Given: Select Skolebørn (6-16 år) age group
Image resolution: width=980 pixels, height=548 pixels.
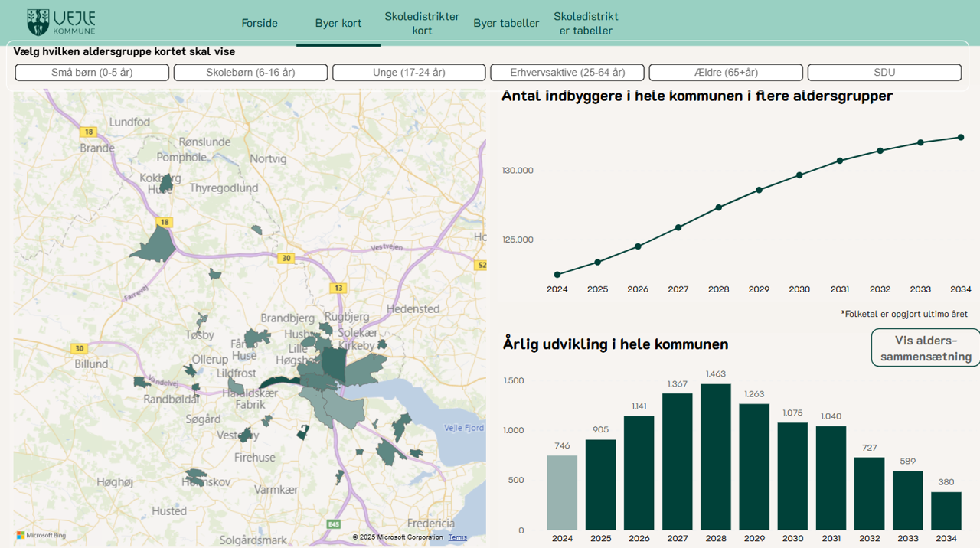Looking at the screenshot, I should coord(250,73).
